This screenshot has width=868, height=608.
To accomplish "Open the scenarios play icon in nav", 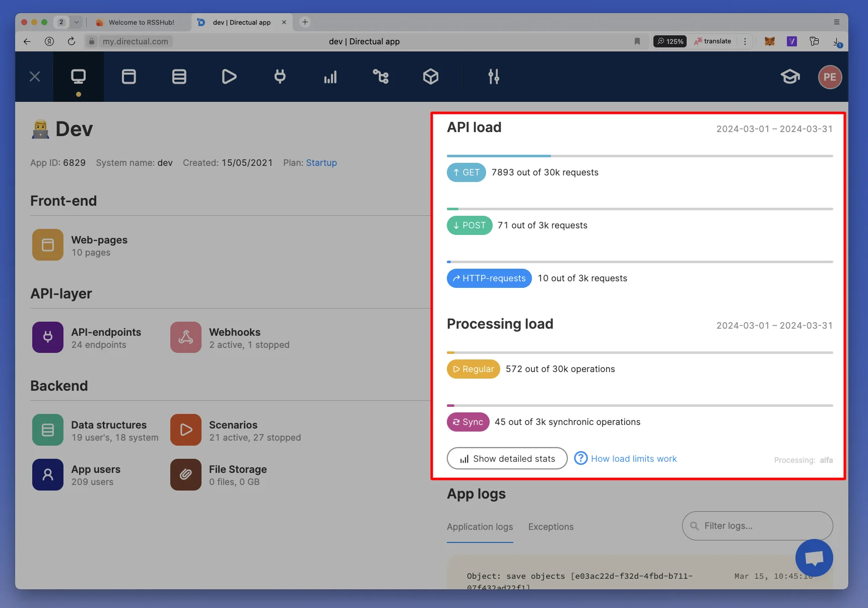I will (x=229, y=77).
